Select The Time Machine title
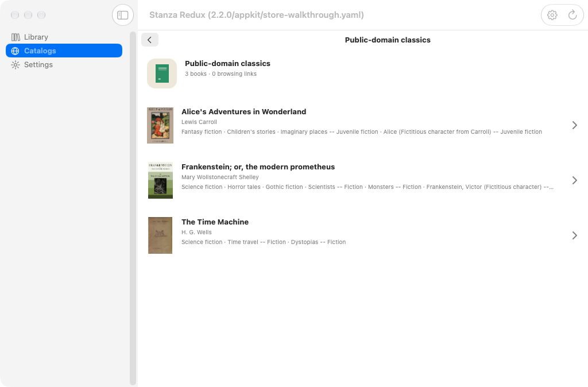 [x=215, y=222]
